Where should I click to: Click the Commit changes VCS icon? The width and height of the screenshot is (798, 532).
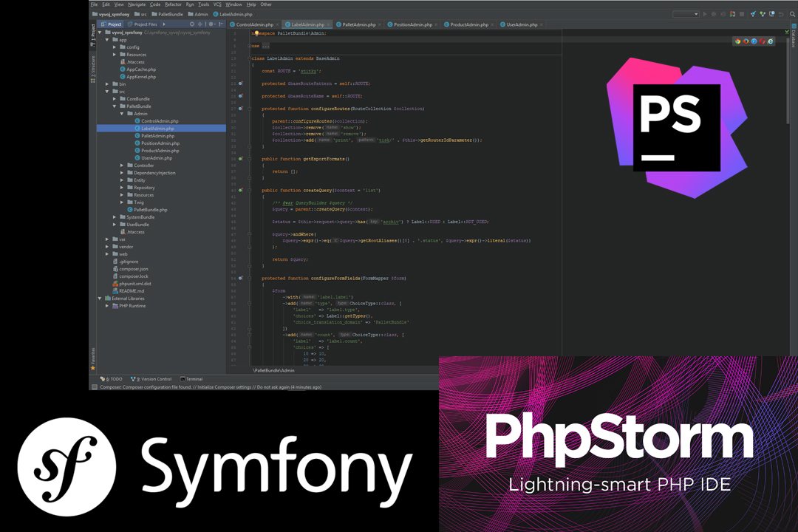763,14
